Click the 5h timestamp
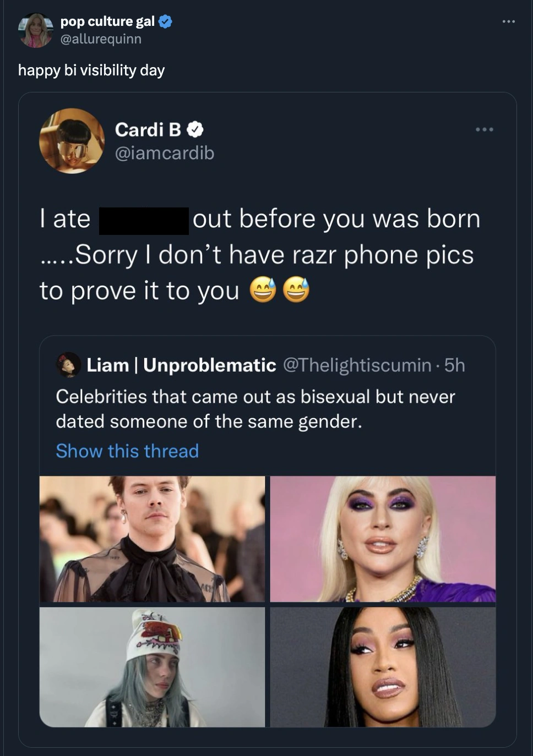533x756 pixels. [x=455, y=365]
